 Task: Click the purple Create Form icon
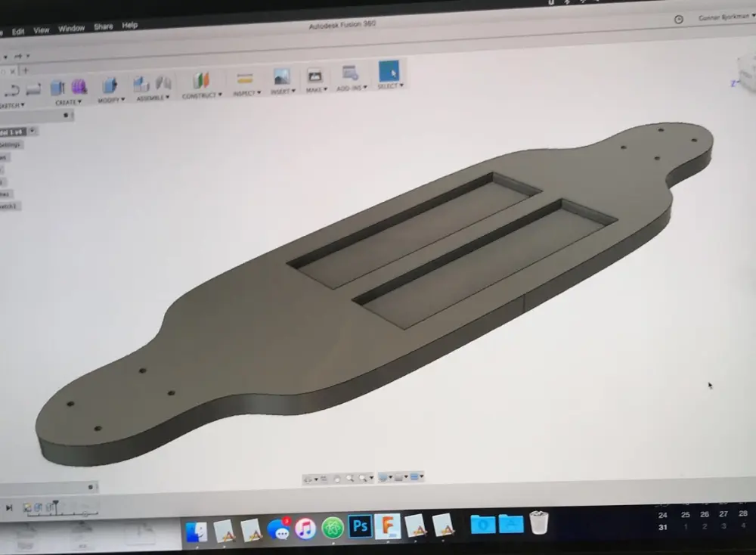(x=79, y=87)
